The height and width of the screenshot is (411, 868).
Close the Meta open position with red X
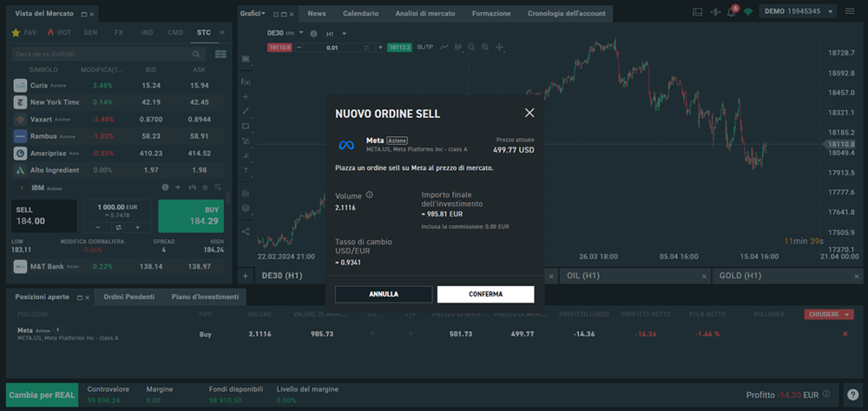tap(845, 334)
